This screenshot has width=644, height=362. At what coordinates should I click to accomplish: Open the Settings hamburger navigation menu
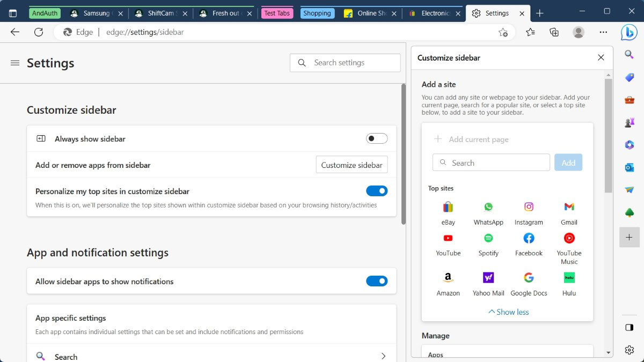click(15, 63)
